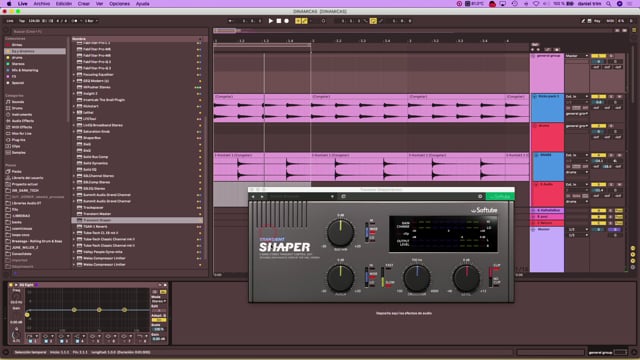Toggle the arrangement loop switch in transport bar
This screenshot has height=360, width=640.
click(x=373, y=21)
